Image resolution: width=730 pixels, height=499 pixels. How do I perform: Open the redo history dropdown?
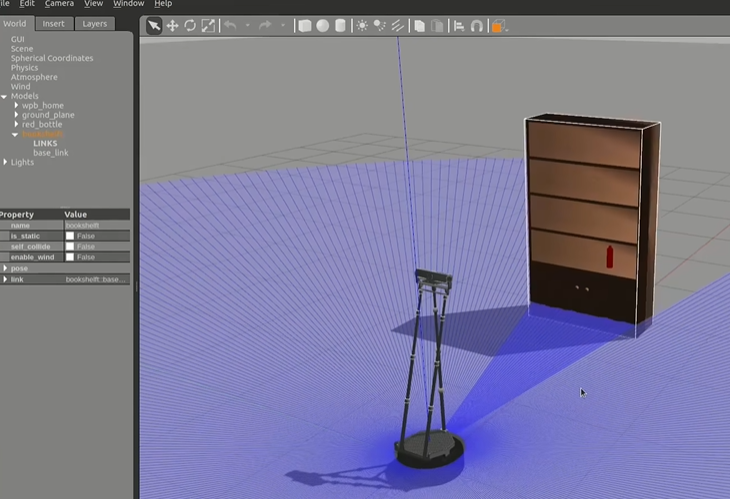283,26
